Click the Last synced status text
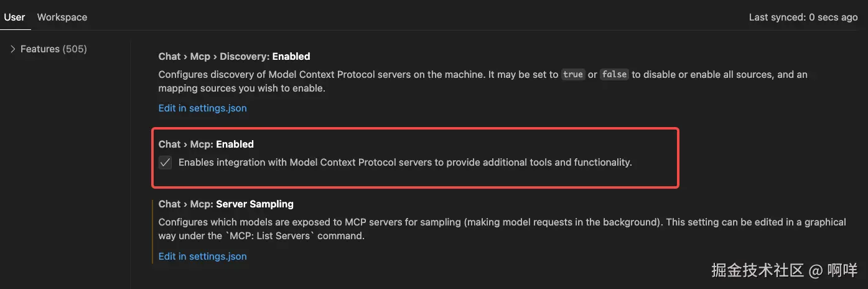 (x=803, y=17)
